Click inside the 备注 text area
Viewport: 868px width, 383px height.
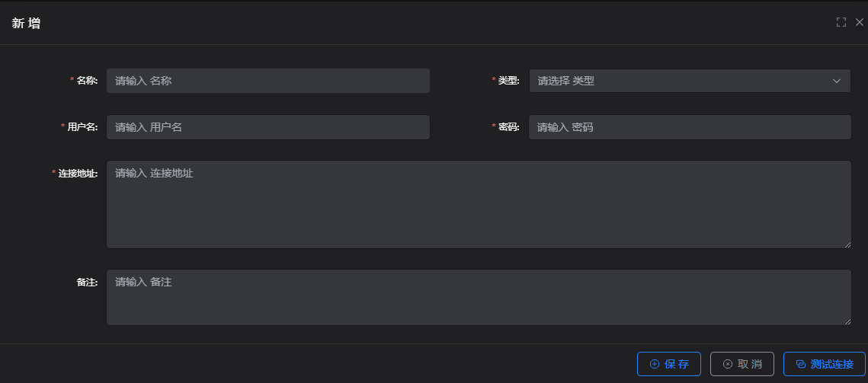pyautogui.click(x=478, y=297)
